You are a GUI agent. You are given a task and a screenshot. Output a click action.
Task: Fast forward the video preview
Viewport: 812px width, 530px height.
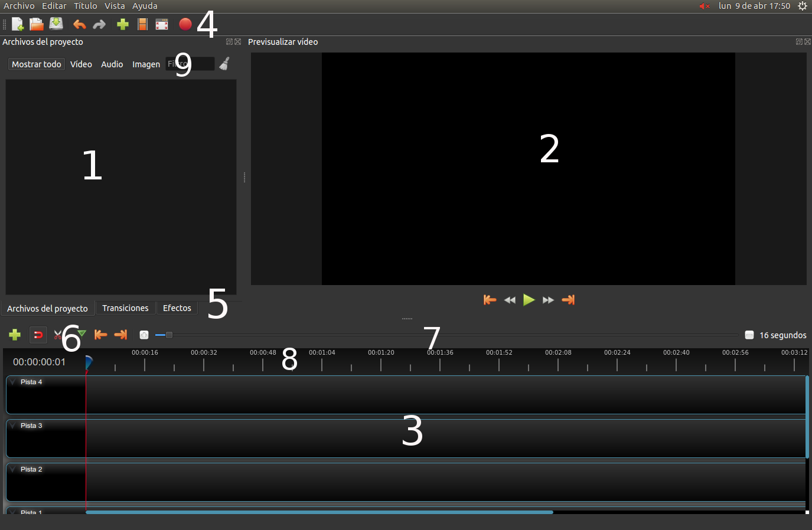548,300
